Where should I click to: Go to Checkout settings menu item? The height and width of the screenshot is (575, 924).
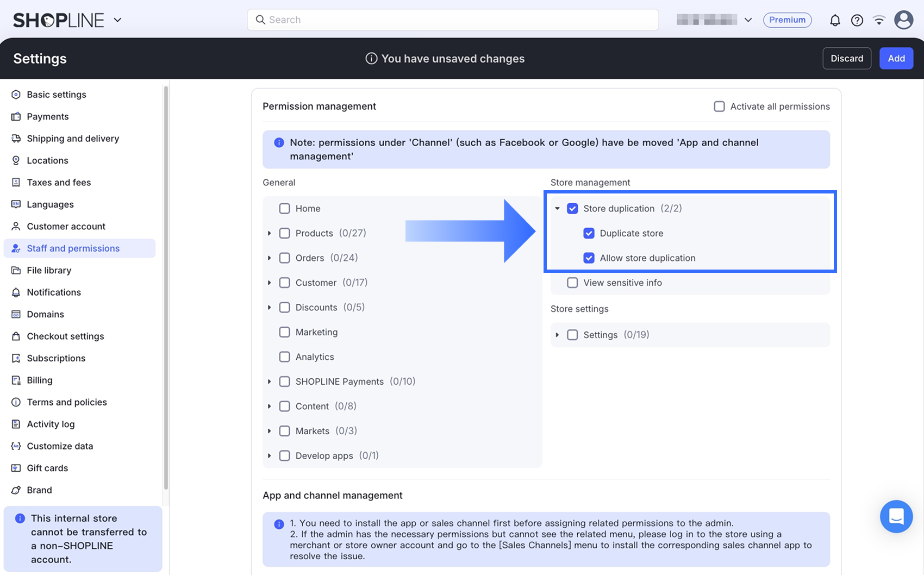[x=65, y=336]
